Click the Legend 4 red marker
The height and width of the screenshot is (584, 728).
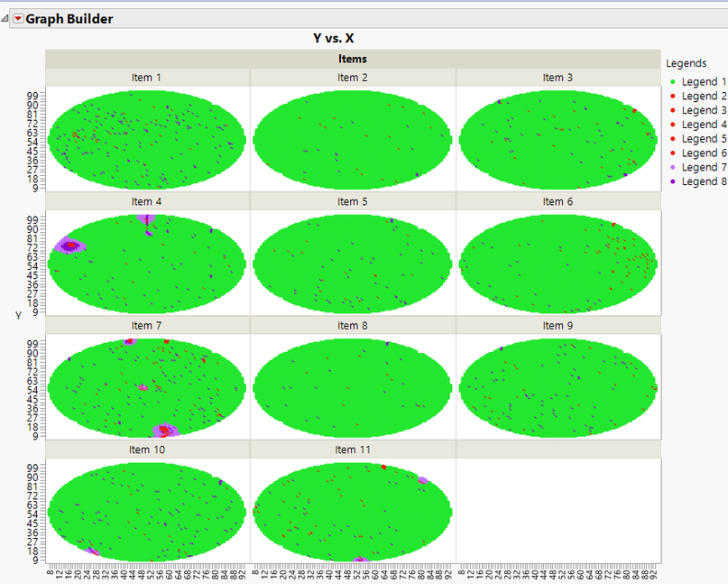point(673,125)
